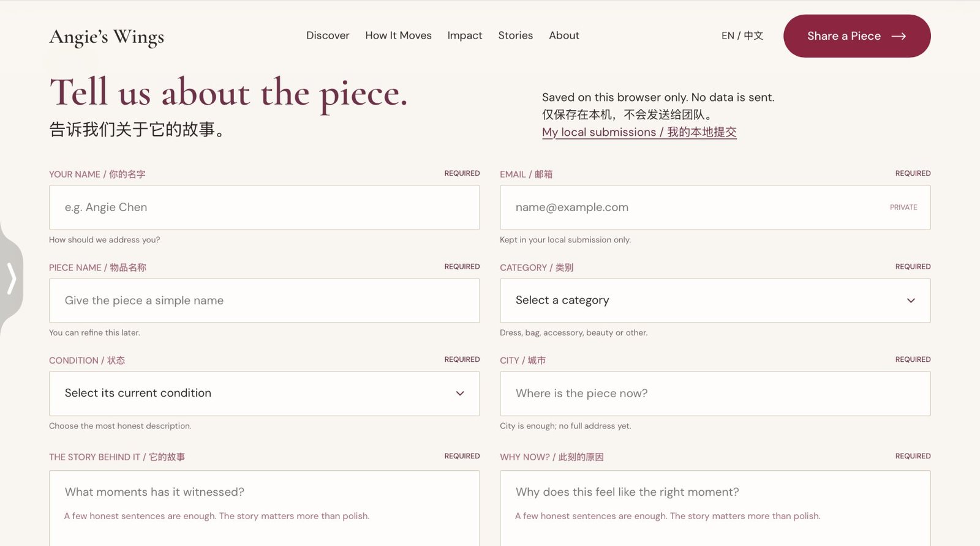Screen dimensions: 980x546
Task: Expand the side panel arrow handle
Action: pos(11,279)
